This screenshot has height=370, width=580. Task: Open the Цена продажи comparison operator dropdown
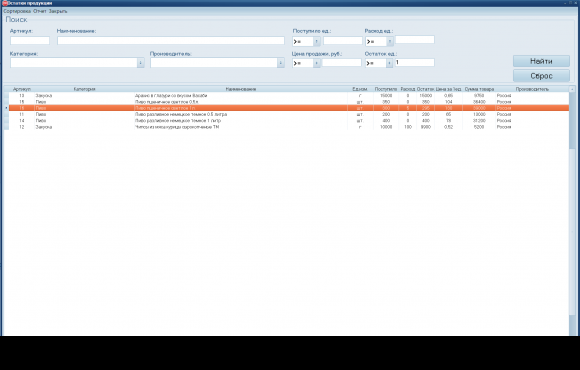coord(317,63)
